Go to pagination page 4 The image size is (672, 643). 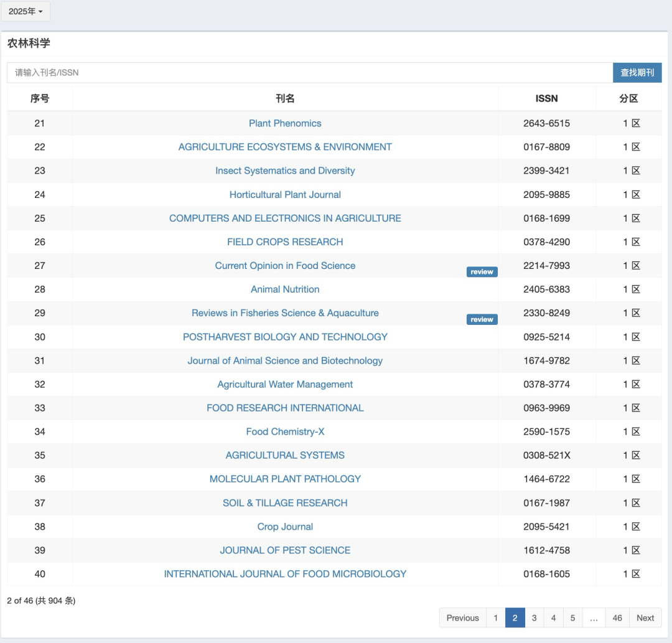pos(553,617)
